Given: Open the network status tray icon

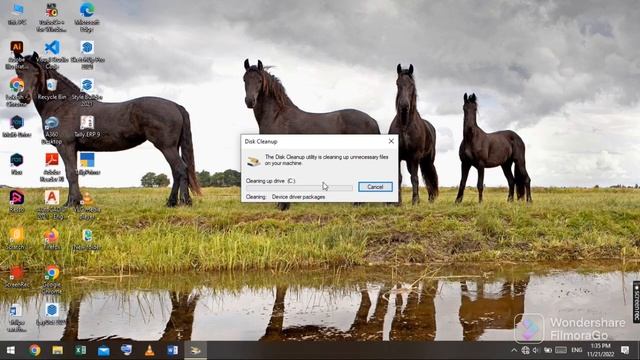Looking at the screenshot, I should point(525,350).
